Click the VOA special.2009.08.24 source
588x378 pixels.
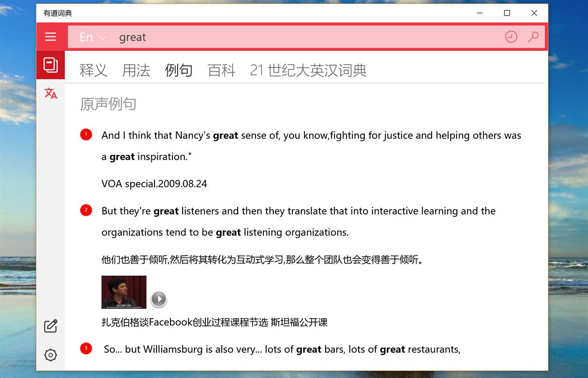point(154,184)
